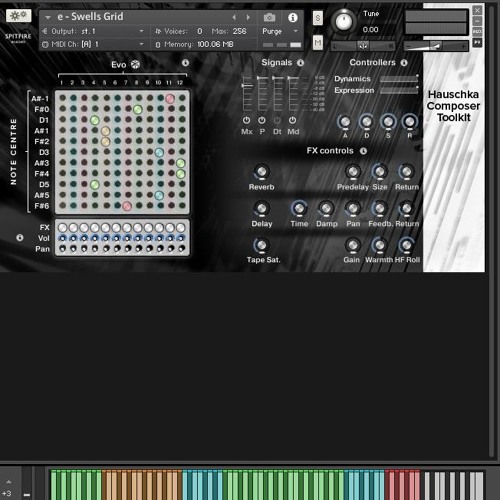Open the MIDI Ch dropdown
The image size is (500, 500).
(x=93, y=44)
